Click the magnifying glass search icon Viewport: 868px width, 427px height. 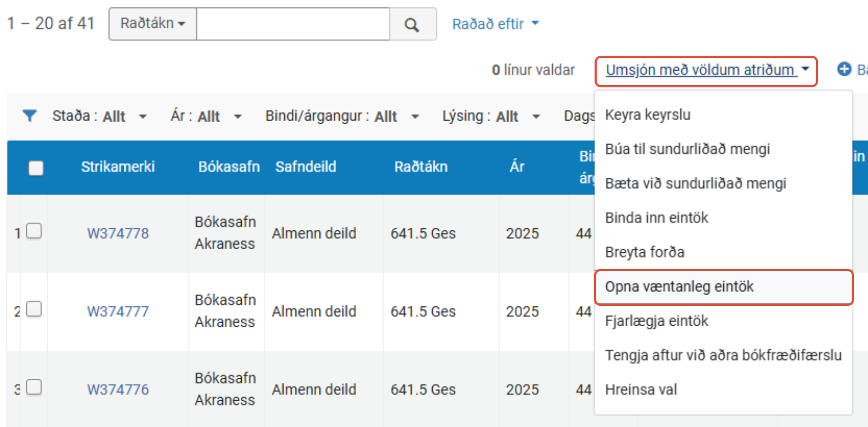[412, 24]
